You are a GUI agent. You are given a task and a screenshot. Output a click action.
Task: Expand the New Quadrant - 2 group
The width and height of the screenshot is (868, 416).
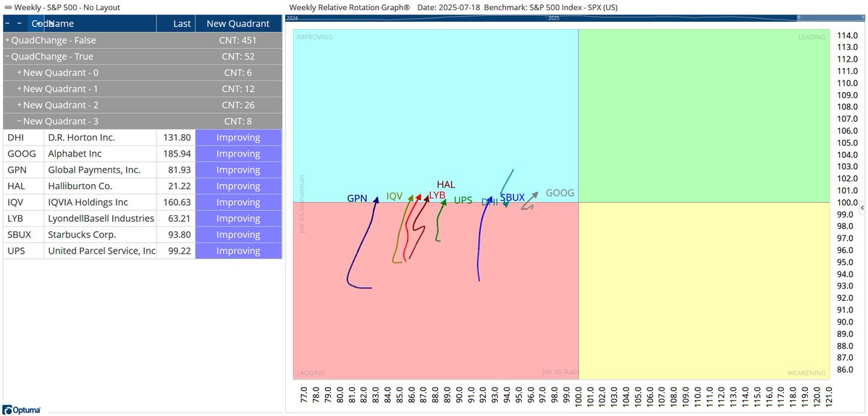[x=20, y=104]
